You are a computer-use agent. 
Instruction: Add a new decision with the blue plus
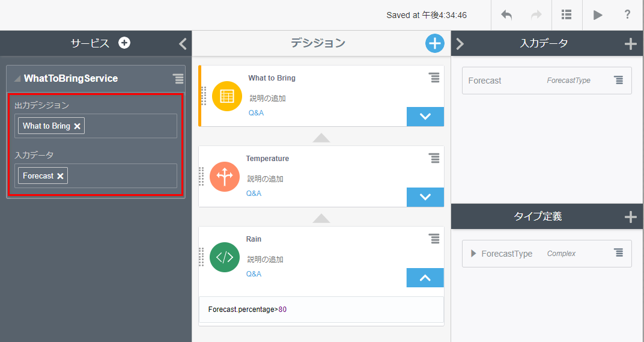[434, 43]
